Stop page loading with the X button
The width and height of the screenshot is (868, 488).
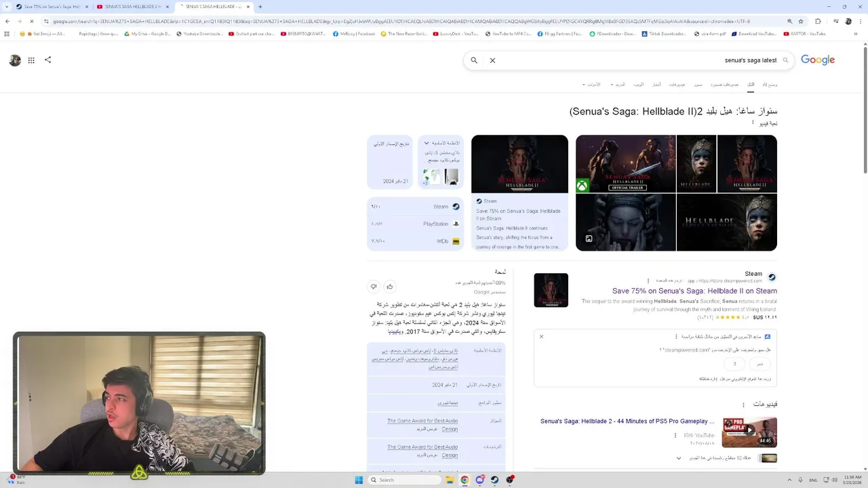pos(31,21)
